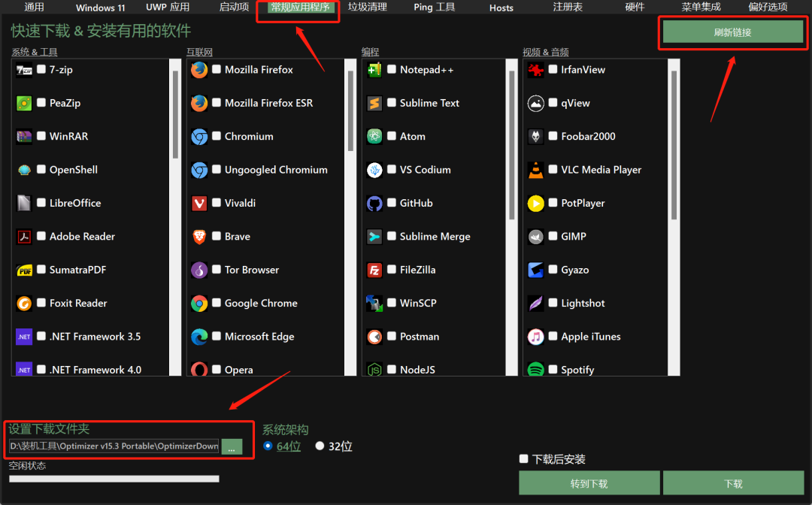
Task: Tick the LibreOffice checkbox
Action: [41, 203]
